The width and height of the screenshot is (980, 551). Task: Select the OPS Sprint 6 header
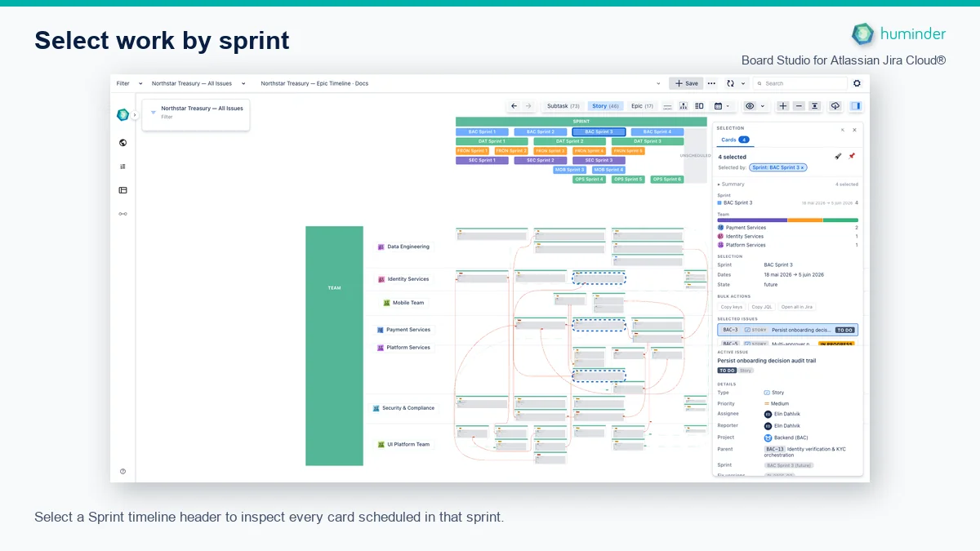tap(667, 180)
